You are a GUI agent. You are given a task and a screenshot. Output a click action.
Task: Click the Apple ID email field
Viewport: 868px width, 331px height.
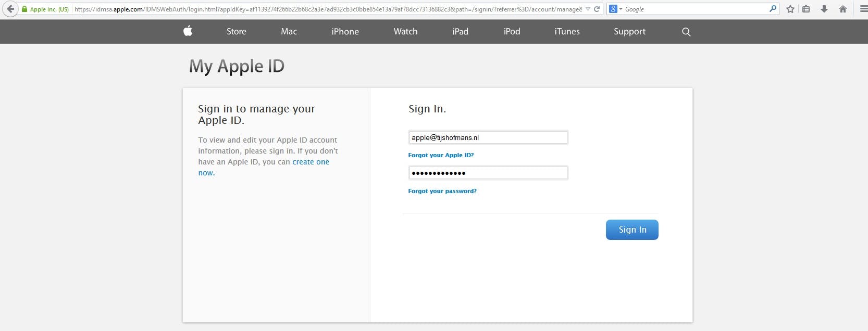pyautogui.click(x=488, y=137)
